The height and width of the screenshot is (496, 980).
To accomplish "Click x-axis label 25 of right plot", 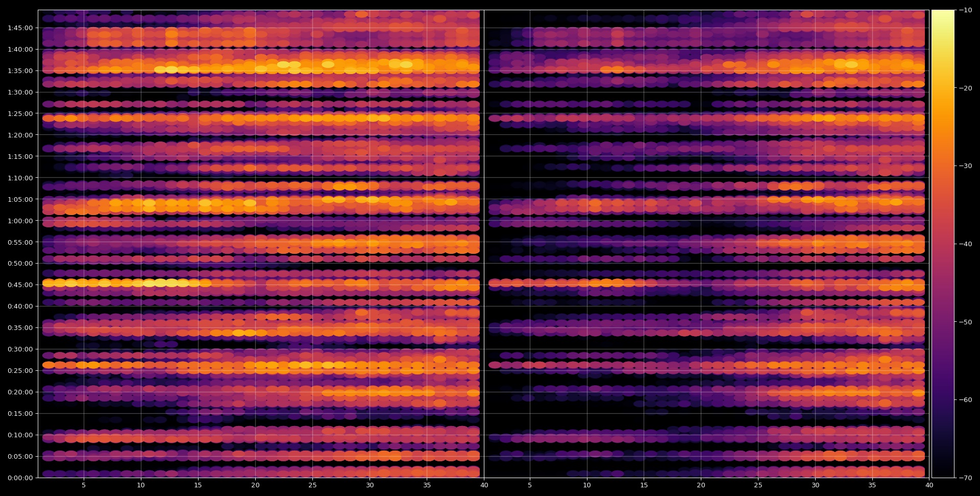I will point(758,485).
